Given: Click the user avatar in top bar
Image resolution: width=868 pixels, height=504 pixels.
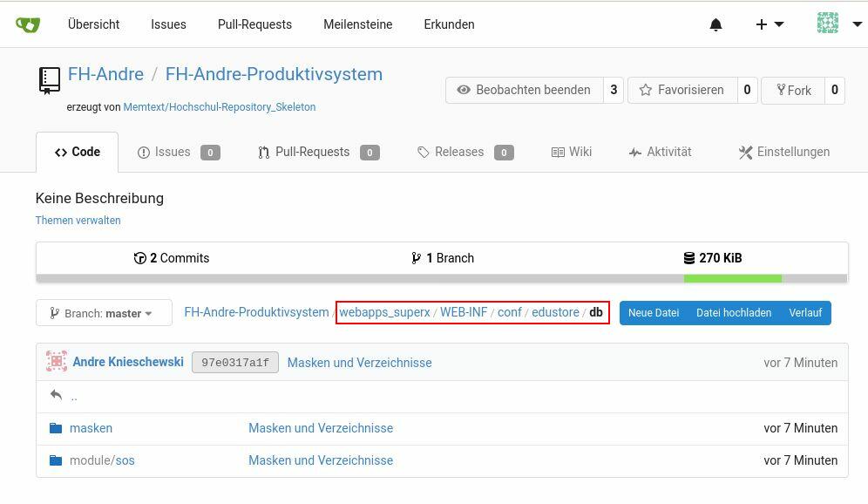Looking at the screenshot, I should 827,24.
